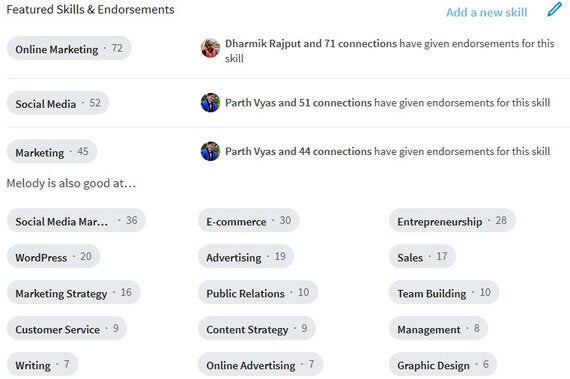
Task: Open Parth Vyas avatar beside Social Media
Action: (x=210, y=102)
